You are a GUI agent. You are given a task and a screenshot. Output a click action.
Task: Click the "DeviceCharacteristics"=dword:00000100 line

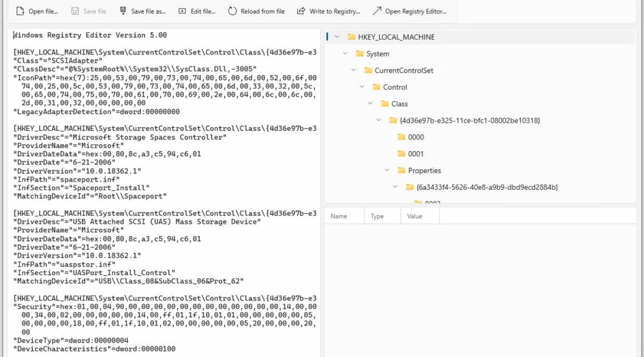coord(94,349)
